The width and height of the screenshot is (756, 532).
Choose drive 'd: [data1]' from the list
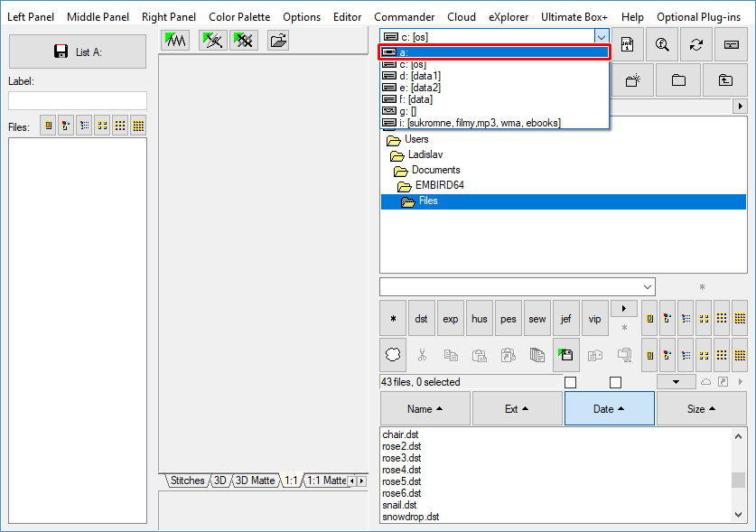coord(495,76)
